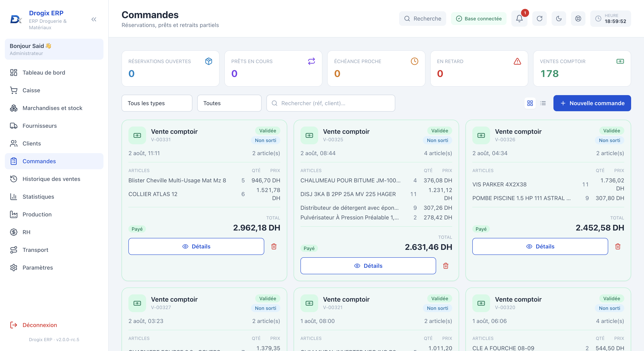Delete order V-00326 with trash icon
Viewport: 644px width, 351px height.
pyautogui.click(x=617, y=247)
